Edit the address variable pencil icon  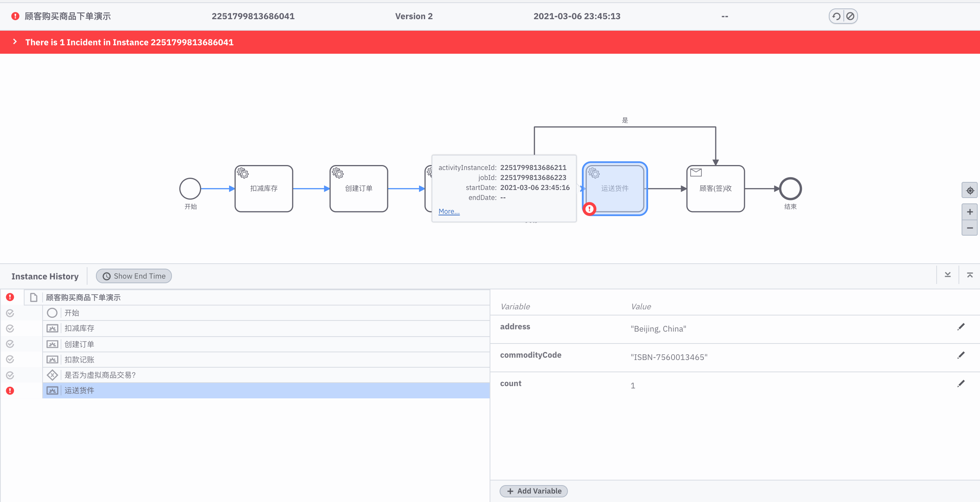pyautogui.click(x=961, y=327)
